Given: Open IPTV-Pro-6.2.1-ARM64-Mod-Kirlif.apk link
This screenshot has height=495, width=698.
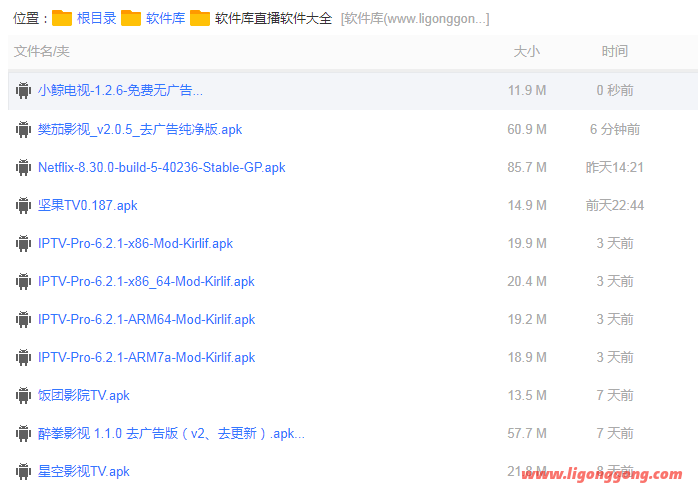Looking at the screenshot, I should 146,319.
